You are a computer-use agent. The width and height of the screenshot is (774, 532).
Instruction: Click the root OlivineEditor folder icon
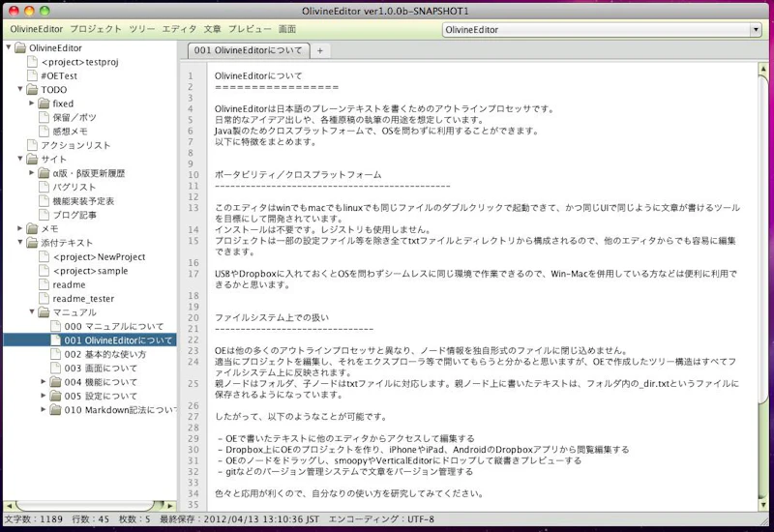click(20, 47)
